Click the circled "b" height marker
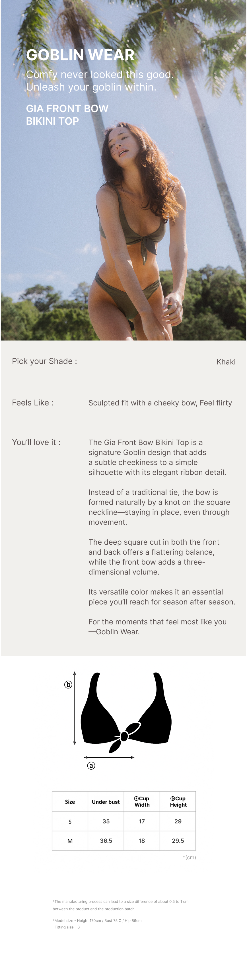Image resolution: width=247 pixels, height=980 pixels. (68, 685)
